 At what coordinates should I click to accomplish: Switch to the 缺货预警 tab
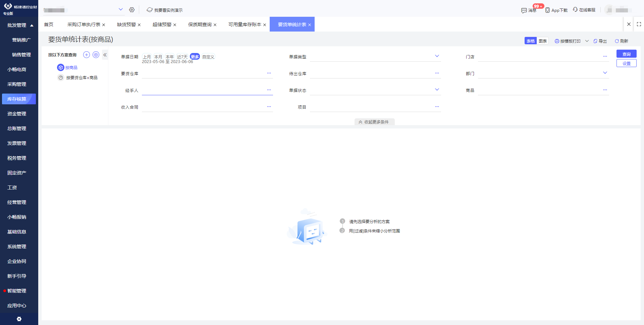[126, 24]
